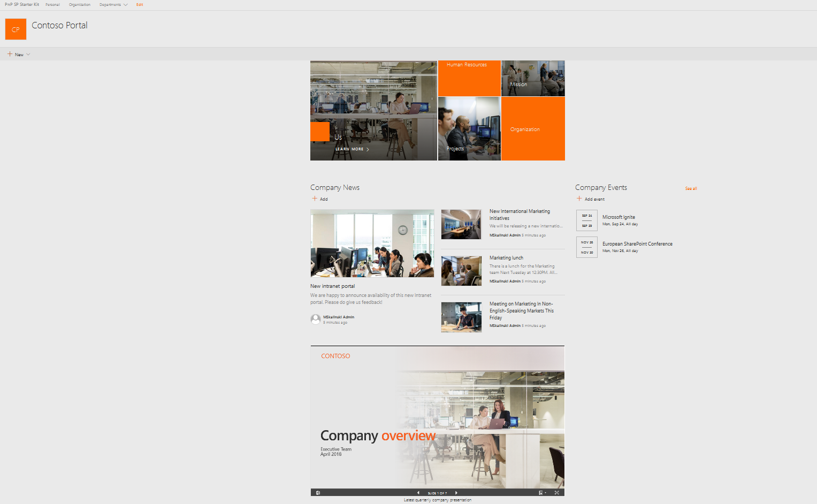Expand the New dropdown chevron in the command bar
This screenshot has width=817, height=504.
[28, 55]
